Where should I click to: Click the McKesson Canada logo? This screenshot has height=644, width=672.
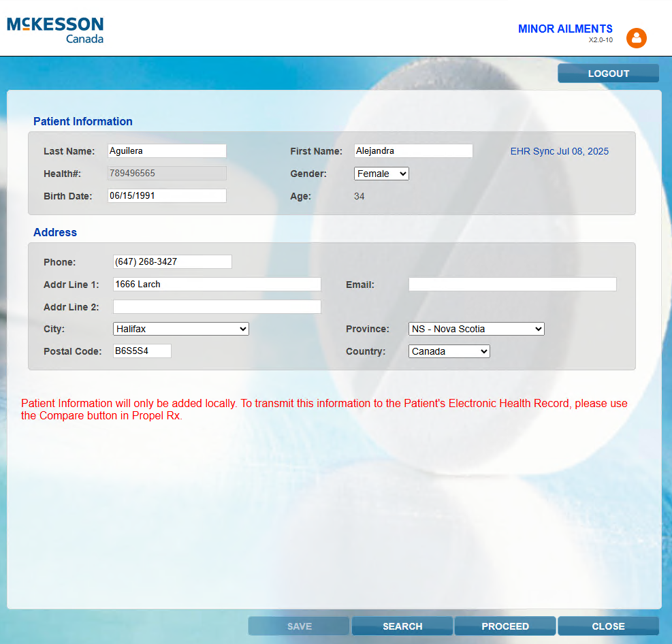tap(55, 30)
